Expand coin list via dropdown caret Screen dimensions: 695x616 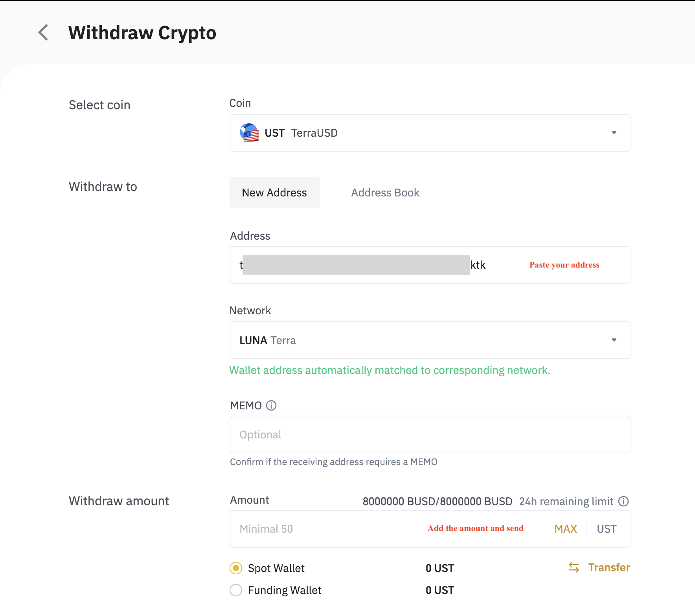tap(614, 133)
